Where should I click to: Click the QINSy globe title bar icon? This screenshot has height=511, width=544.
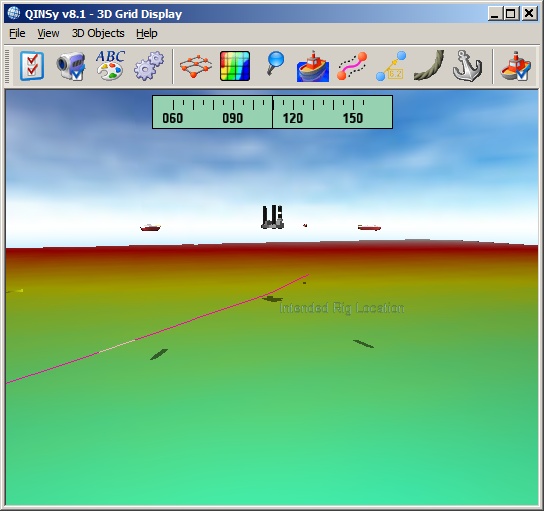click(x=14, y=13)
